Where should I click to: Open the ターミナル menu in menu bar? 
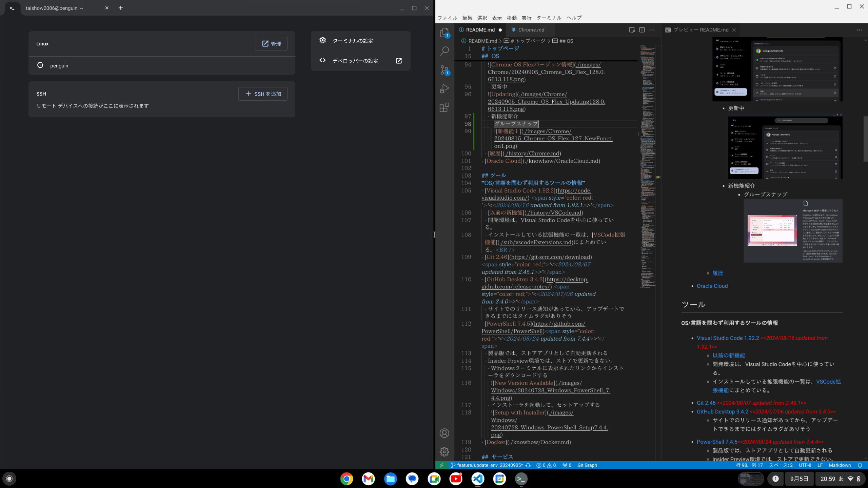(x=549, y=18)
